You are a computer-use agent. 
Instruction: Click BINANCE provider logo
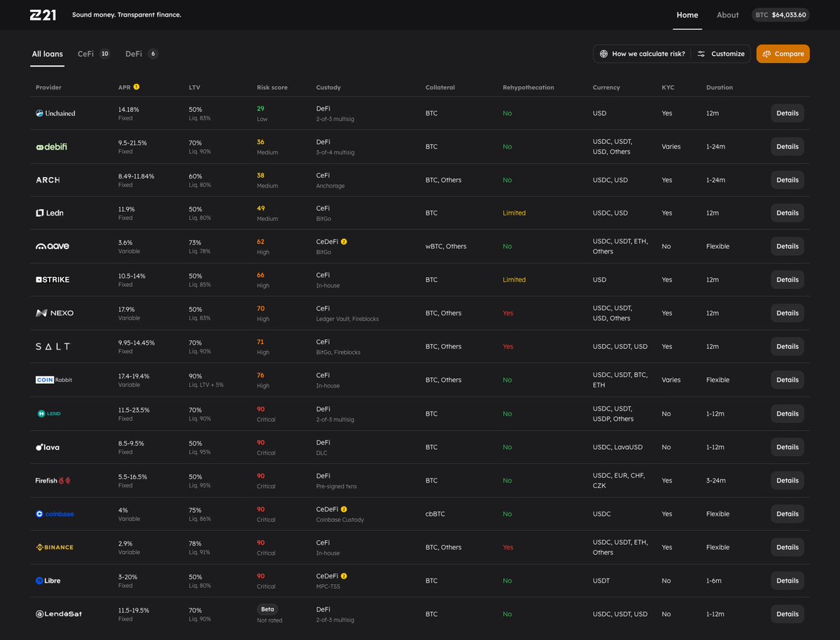coord(55,547)
